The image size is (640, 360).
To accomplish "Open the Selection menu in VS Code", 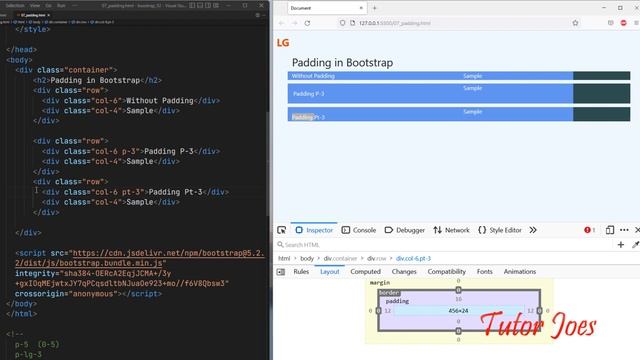I will tap(15, 6).
